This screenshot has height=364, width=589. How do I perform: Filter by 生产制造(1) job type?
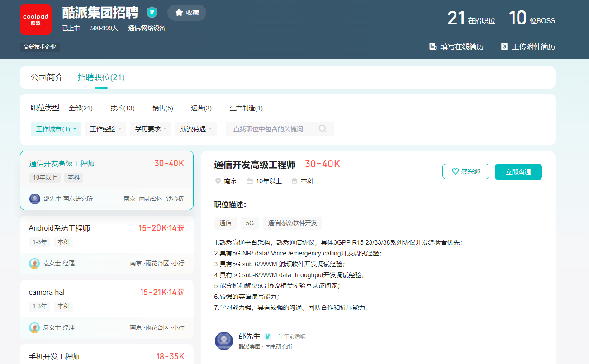click(246, 108)
